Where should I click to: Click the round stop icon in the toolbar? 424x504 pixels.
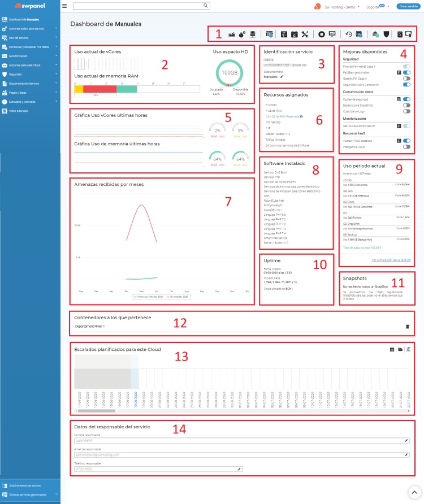321,34
